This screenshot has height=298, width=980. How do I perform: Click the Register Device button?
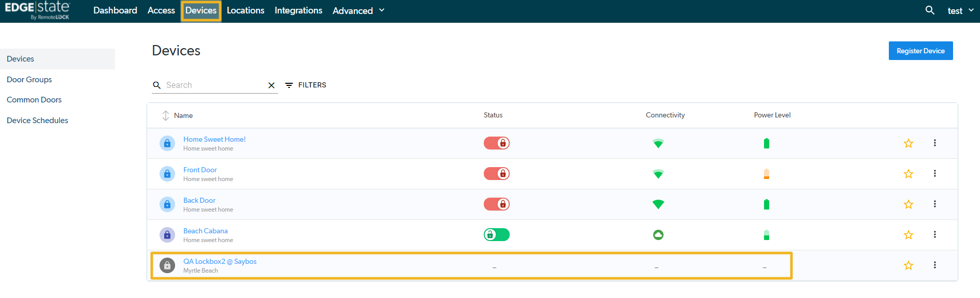pos(920,51)
